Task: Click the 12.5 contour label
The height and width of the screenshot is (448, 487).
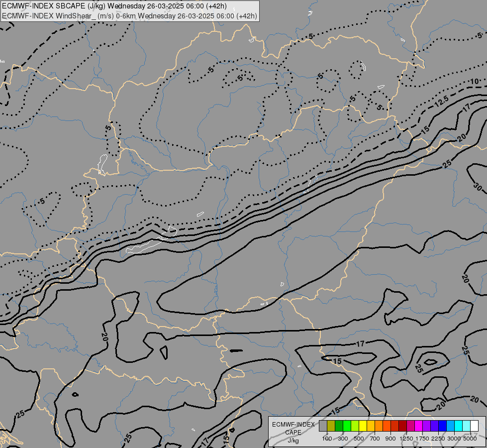Action: (x=441, y=102)
